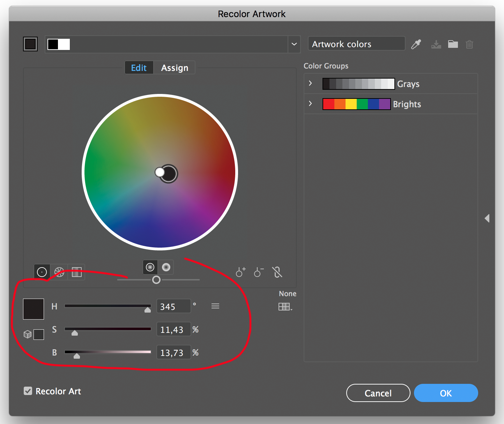Select the Add Color tool
504x424 pixels.
coord(241,272)
